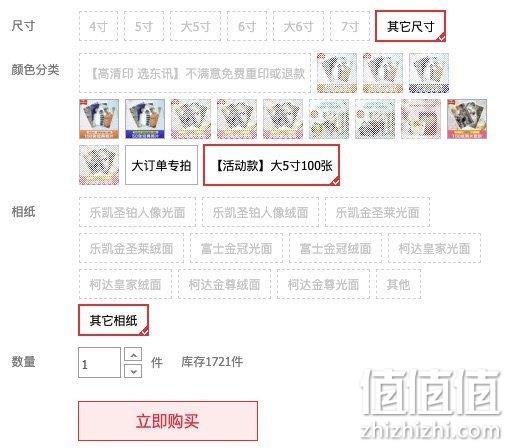Viewport: 510px width, 448px height.
Task: Select the 7寸 size option
Action: coord(350,26)
